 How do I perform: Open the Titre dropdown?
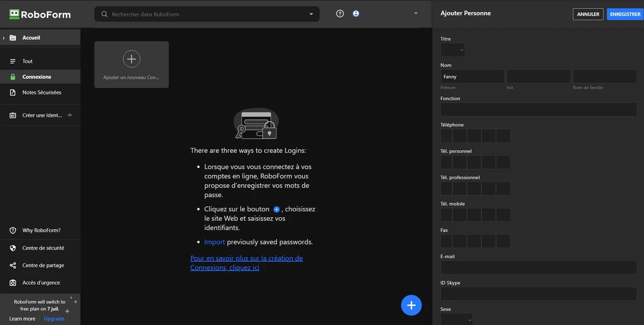pyautogui.click(x=452, y=50)
